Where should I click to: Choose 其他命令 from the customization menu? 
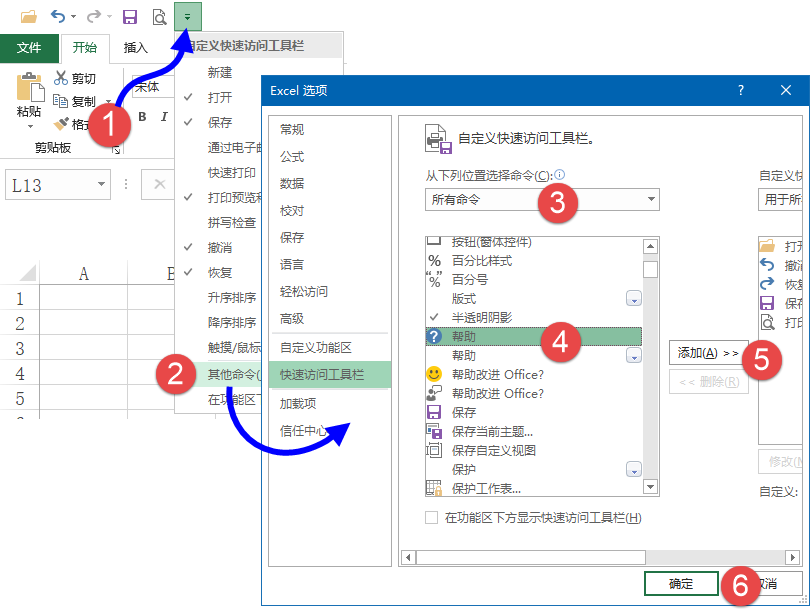(x=234, y=374)
